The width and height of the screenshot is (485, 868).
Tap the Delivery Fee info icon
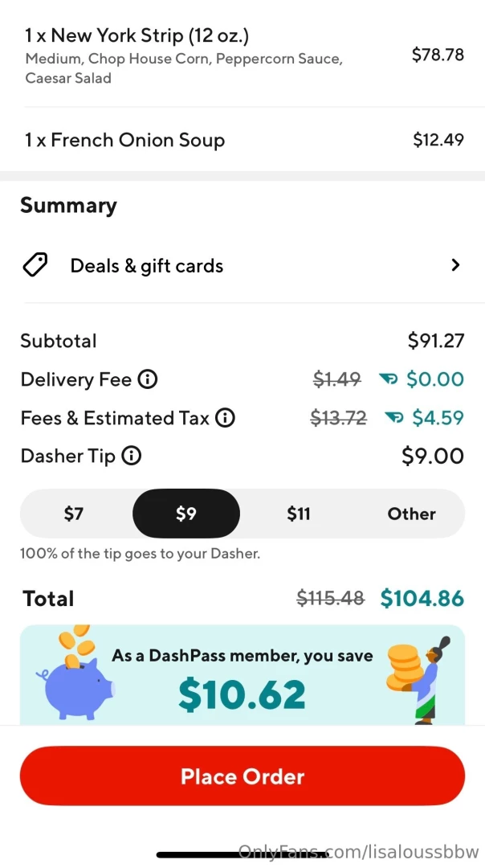pos(147,379)
